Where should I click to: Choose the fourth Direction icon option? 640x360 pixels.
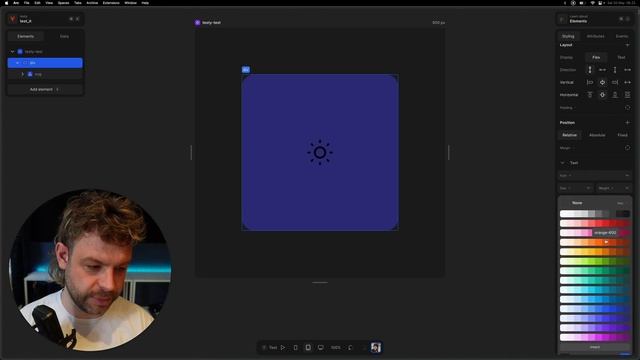(627, 70)
